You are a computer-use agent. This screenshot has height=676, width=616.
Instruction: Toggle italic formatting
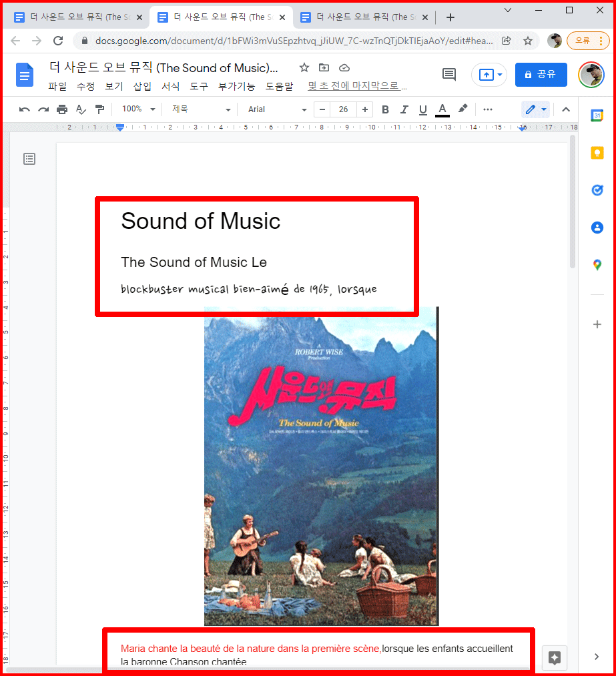(x=404, y=109)
